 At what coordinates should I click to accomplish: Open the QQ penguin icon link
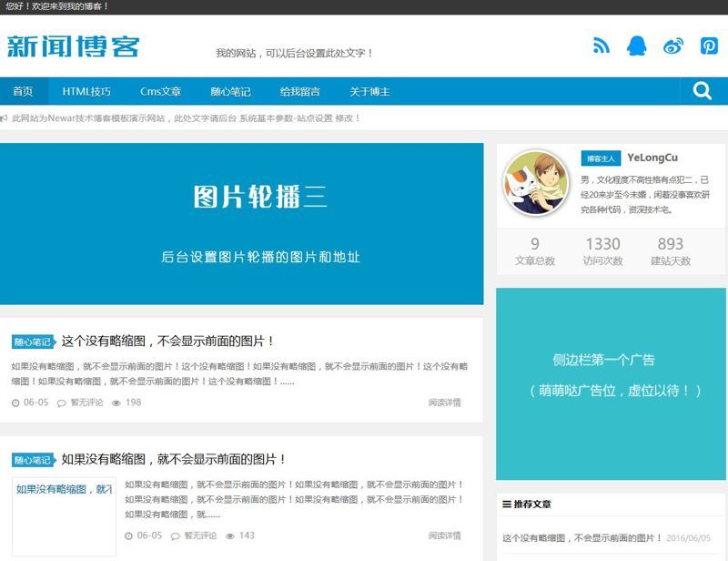point(637,46)
